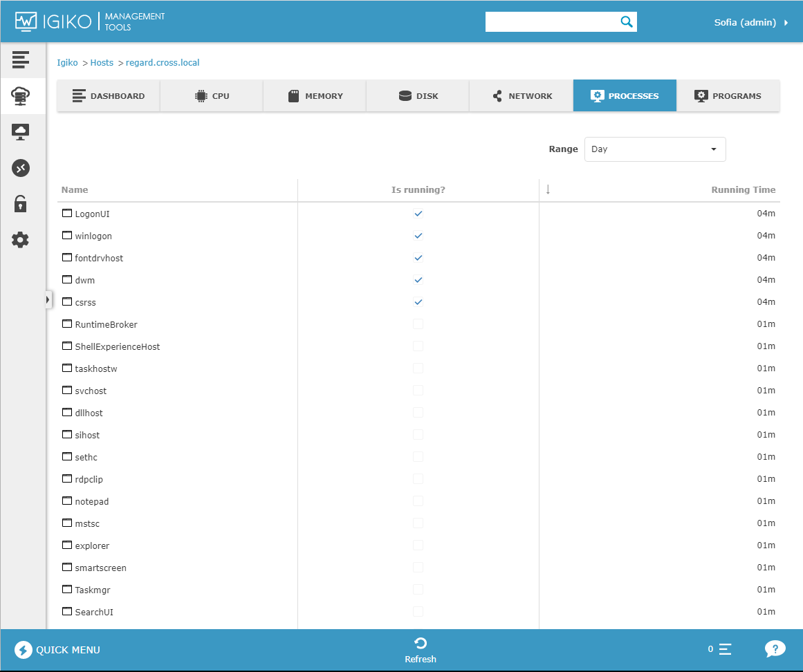Check the RuntimeBroker running checkbox
The image size is (803, 672).
418,324
